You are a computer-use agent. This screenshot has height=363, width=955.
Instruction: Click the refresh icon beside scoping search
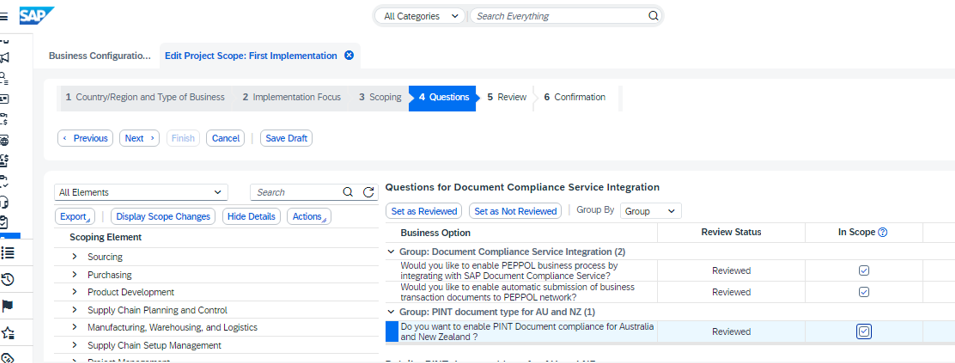(368, 192)
